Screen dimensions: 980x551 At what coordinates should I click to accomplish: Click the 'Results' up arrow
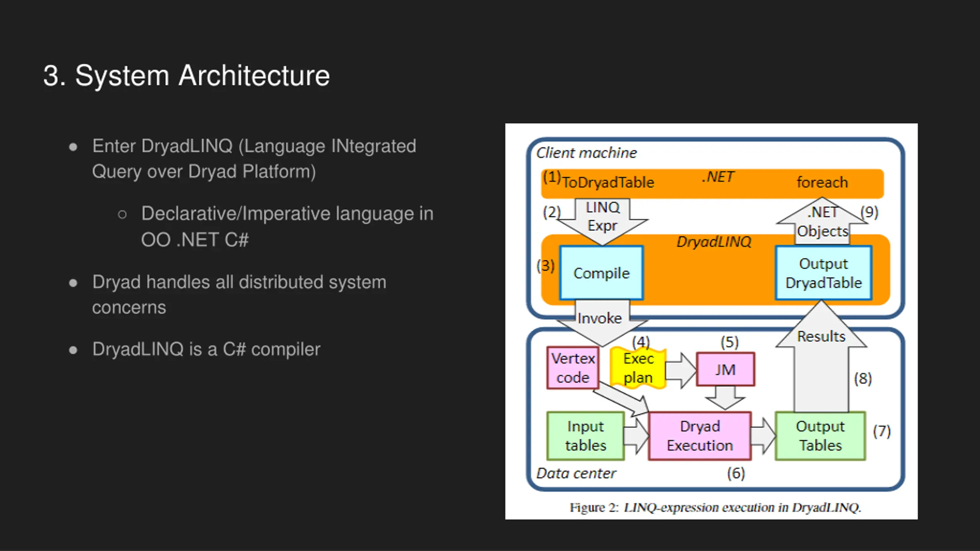point(822,356)
